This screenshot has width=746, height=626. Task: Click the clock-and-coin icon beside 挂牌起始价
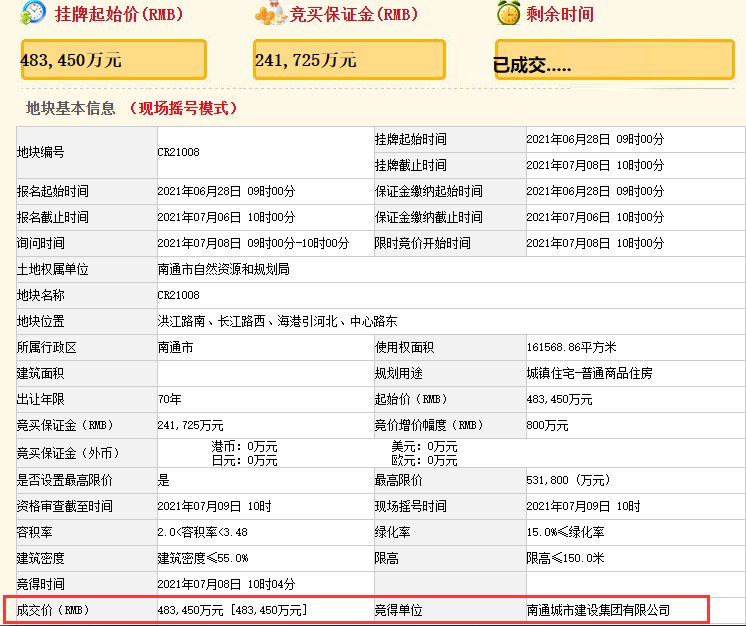point(33,12)
